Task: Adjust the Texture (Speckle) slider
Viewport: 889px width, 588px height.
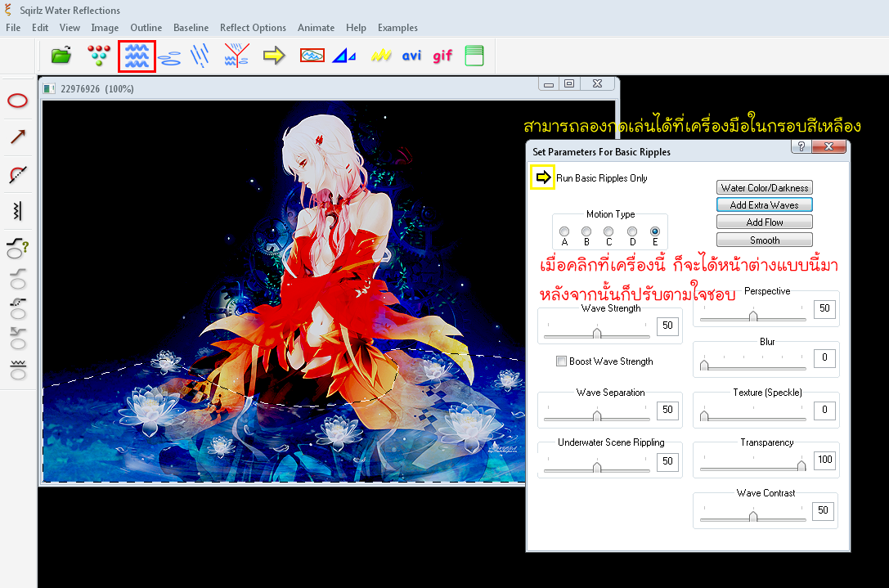Action: tap(753, 415)
